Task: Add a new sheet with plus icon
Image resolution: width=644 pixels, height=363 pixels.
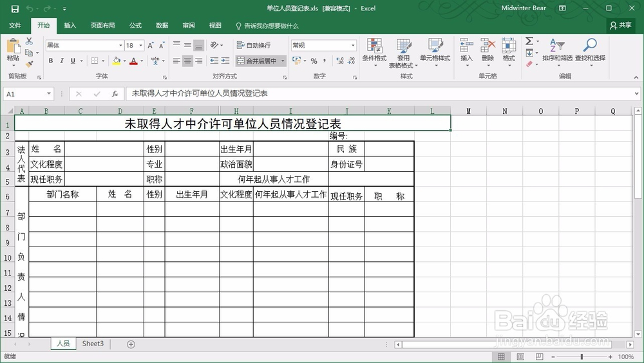Action: [x=131, y=344]
